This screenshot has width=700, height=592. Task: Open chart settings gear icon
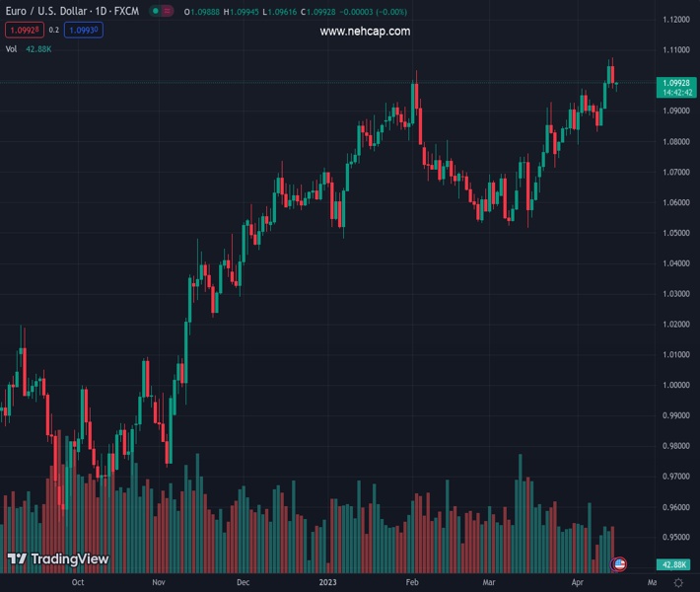[x=678, y=583]
